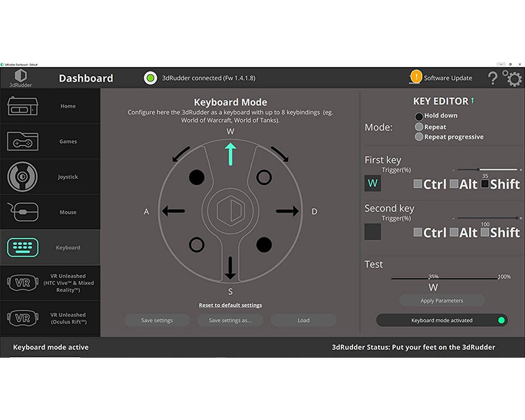Click the Save settings as... button

pyautogui.click(x=230, y=320)
